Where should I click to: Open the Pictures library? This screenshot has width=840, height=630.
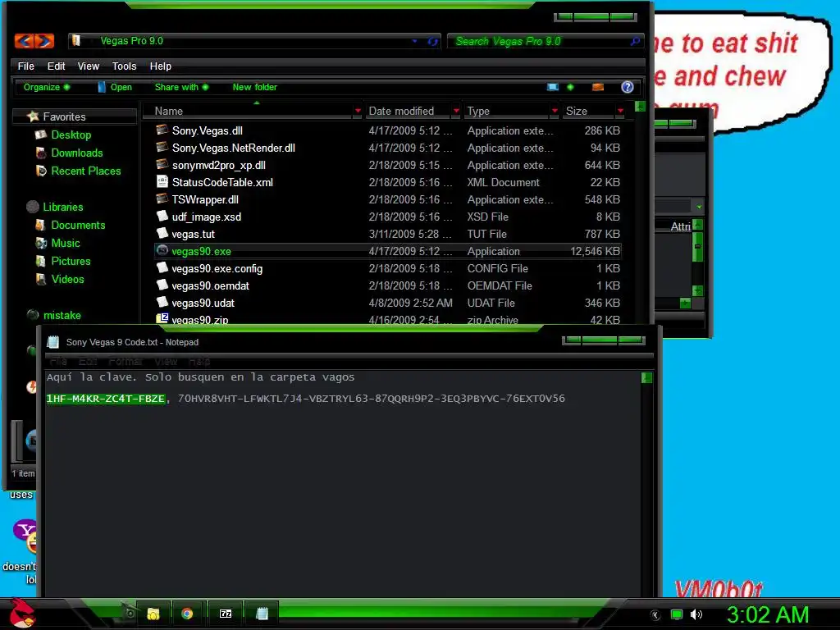(x=71, y=262)
